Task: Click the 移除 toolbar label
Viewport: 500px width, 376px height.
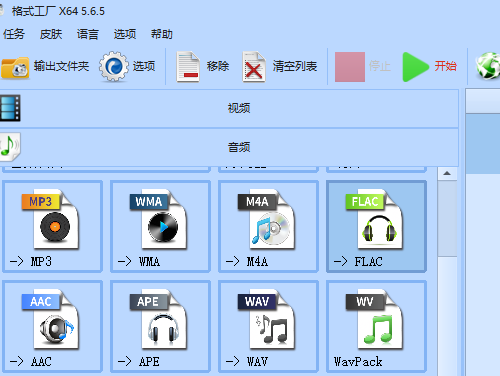Action: click(x=218, y=66)
